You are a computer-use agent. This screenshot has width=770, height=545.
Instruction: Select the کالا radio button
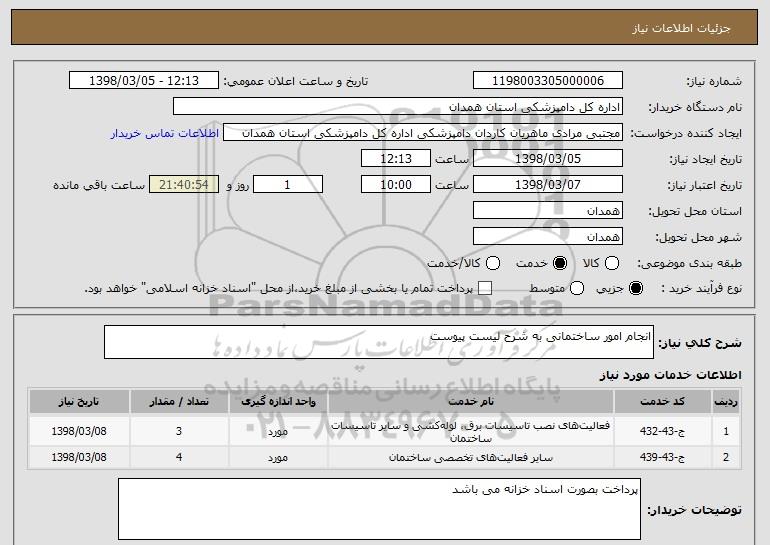pyautogui.click(x=612, y=263)
